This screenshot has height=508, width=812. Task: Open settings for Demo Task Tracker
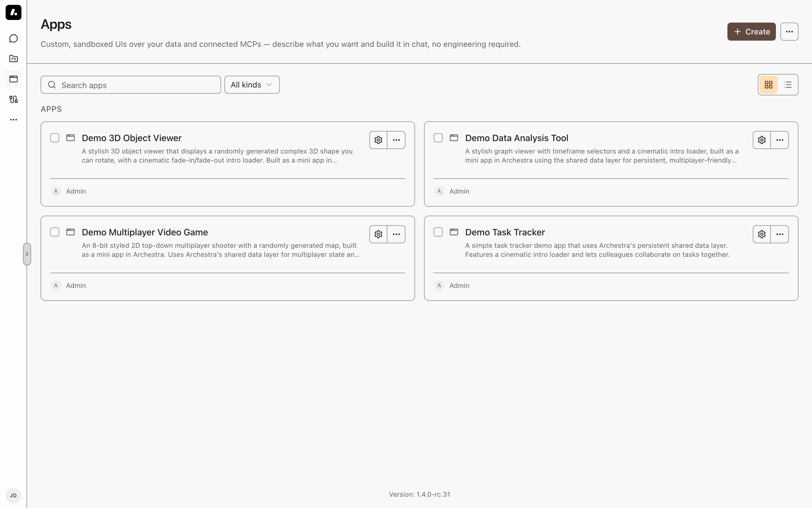point(762,234)
